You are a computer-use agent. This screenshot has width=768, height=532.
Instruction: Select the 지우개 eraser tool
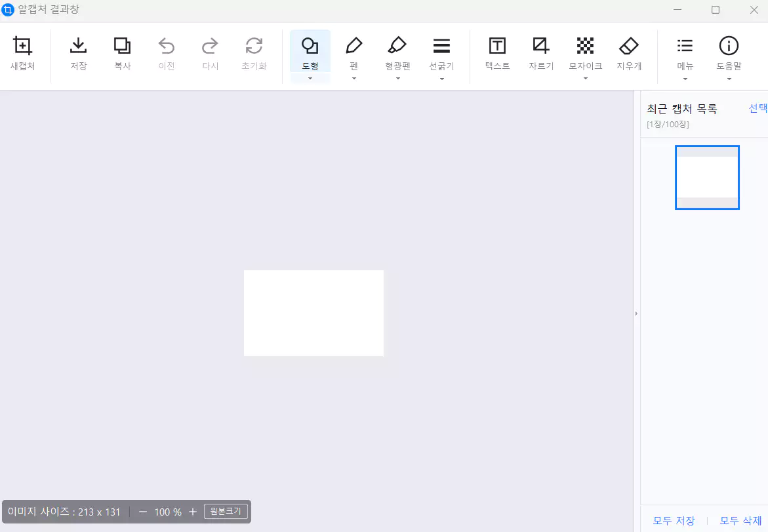pos(629,53)
